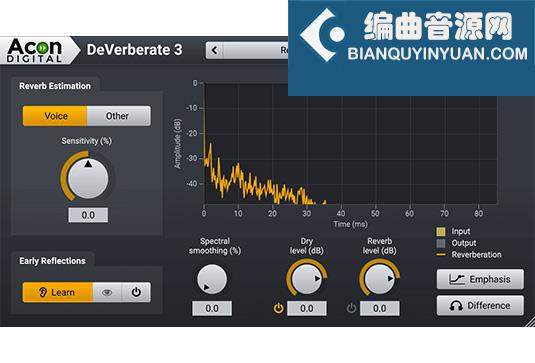Toggle the Reverberation legend line
The height and width of the screenshot is (363, 535).
441,255
